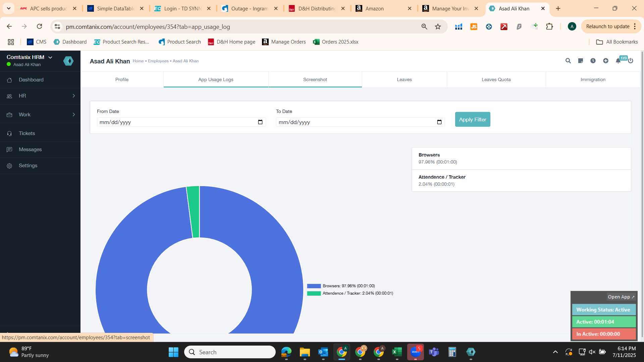Viewport: 644px width, 362px height.
Task: Switch to the Immigration tab
Action: coord(593,79)
